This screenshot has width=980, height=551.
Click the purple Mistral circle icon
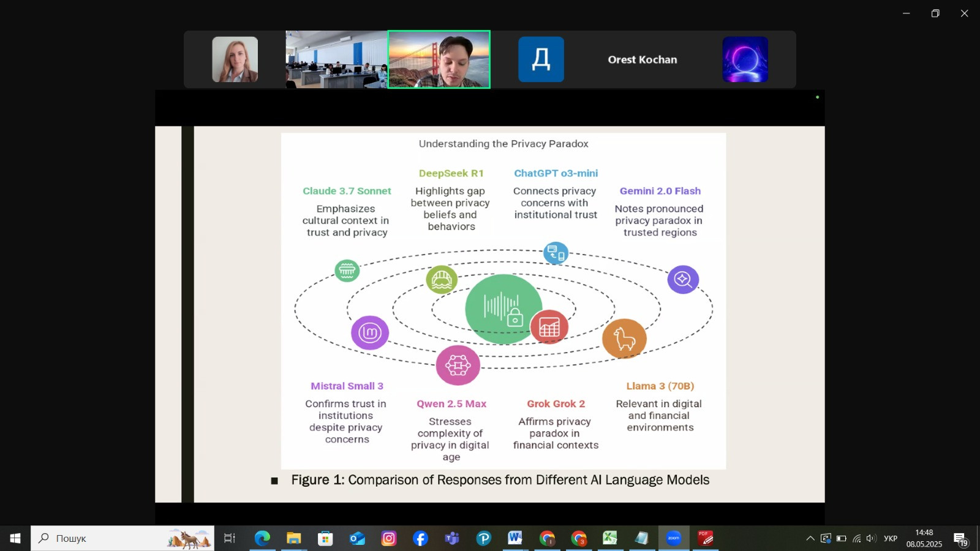click(370, 333)
